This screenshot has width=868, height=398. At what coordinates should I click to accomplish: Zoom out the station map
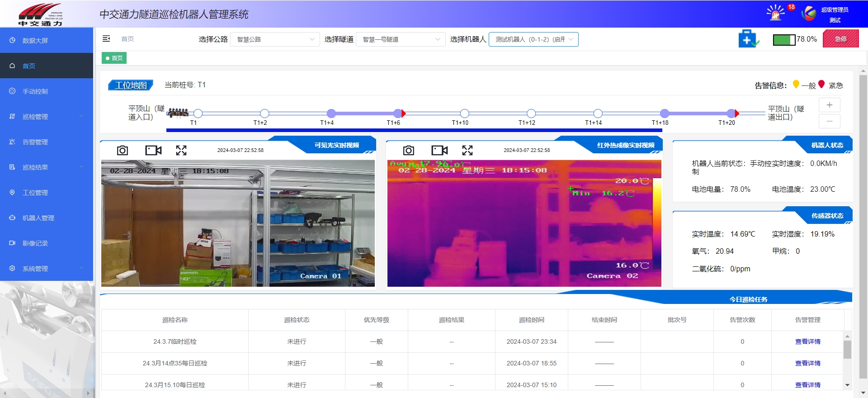click(830, 121)
